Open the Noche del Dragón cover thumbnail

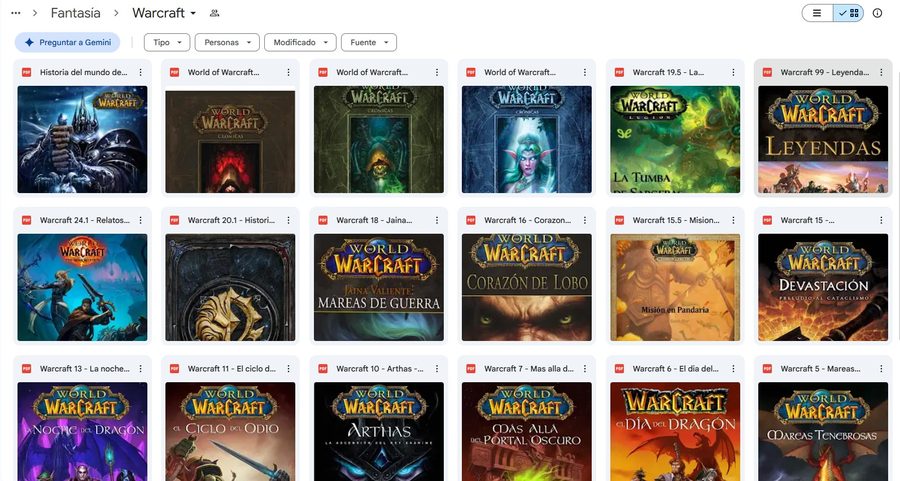[x=82, y=432]
